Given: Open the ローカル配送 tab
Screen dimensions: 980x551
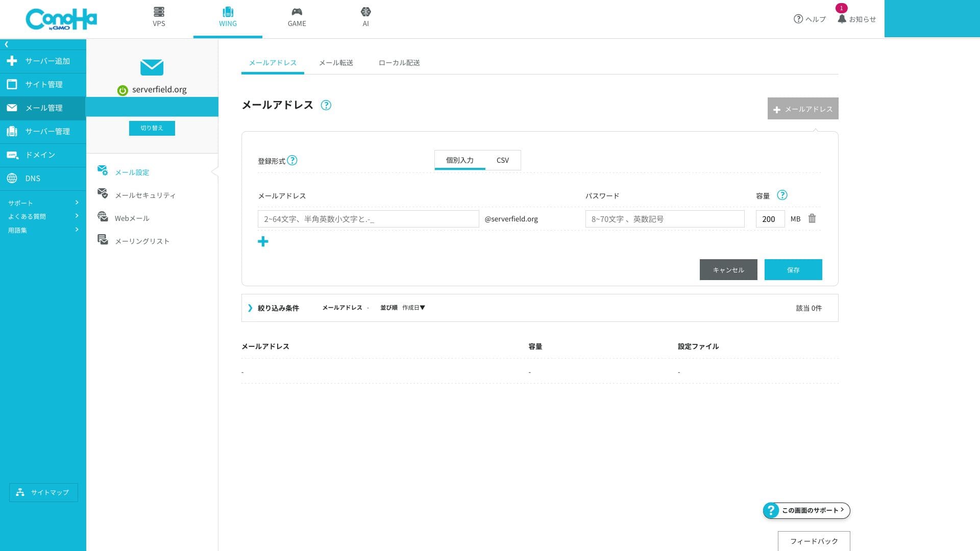Looking at the screenshot, I should [399, 63].
